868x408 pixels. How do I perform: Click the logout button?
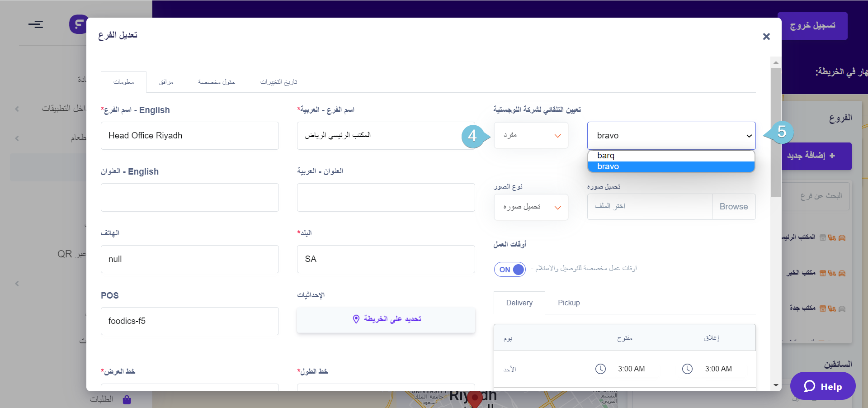pos(812,26)
